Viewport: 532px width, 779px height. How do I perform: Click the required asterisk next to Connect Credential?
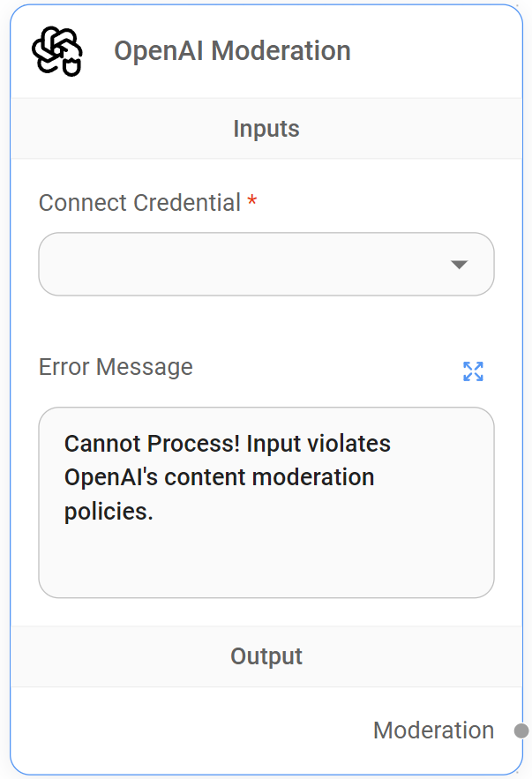[x=252, y=202]
